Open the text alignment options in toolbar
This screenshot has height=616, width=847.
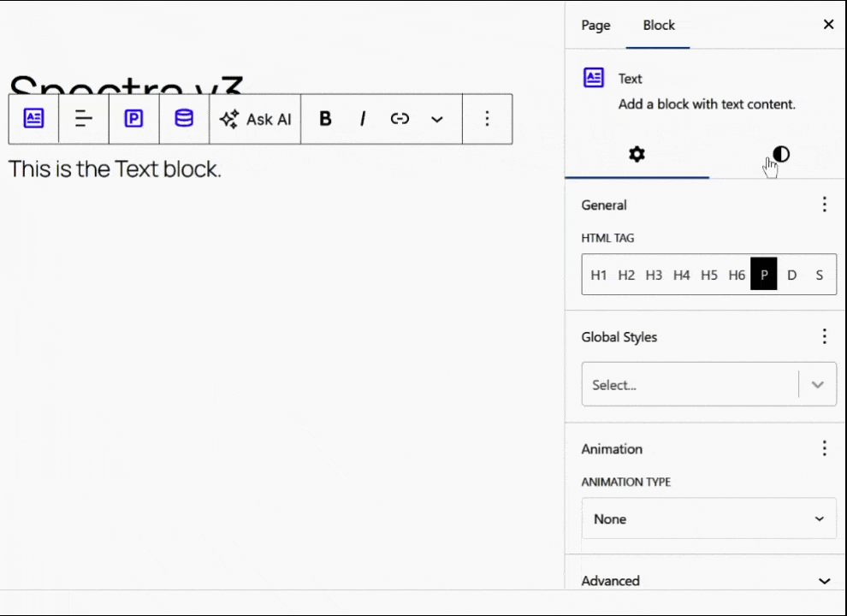pyautogui.click(x=84, y=119)
